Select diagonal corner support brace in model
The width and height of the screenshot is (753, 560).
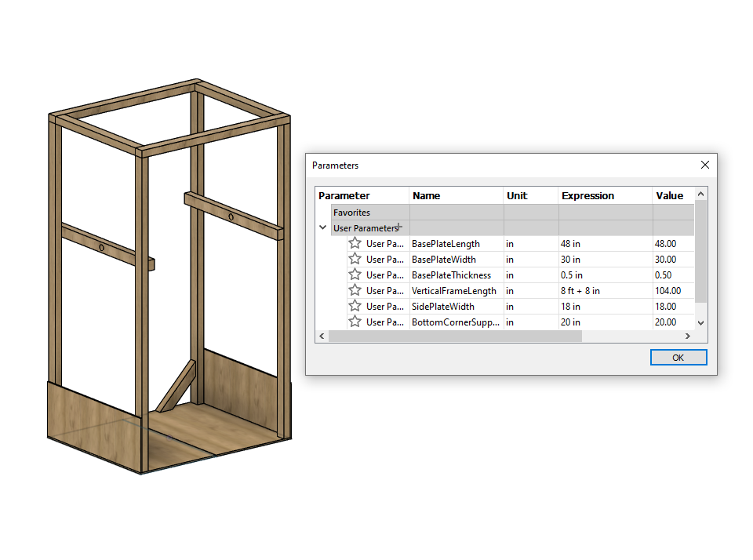176,387
